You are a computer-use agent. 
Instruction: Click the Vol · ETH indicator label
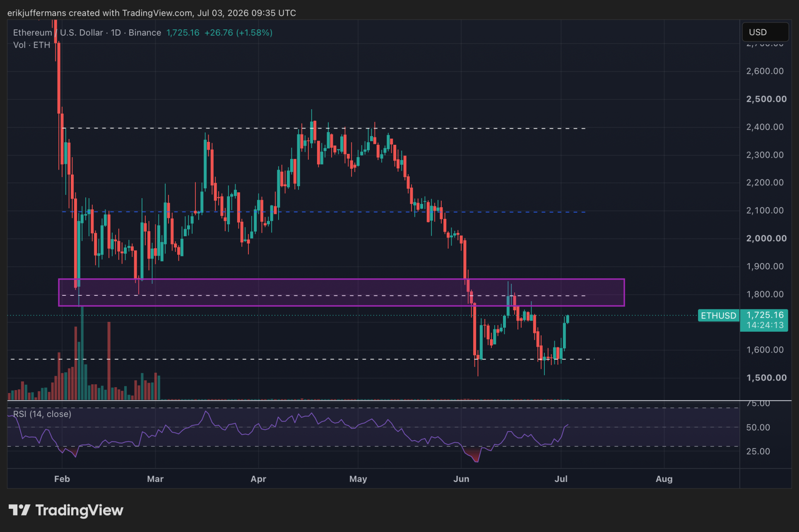click(x=31, y=45)
